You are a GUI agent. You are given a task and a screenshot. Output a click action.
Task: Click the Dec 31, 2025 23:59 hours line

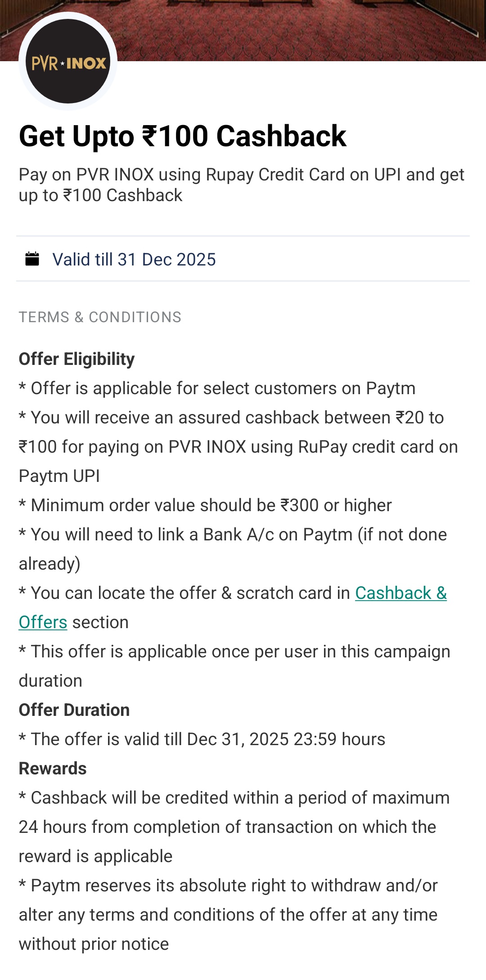202,739
